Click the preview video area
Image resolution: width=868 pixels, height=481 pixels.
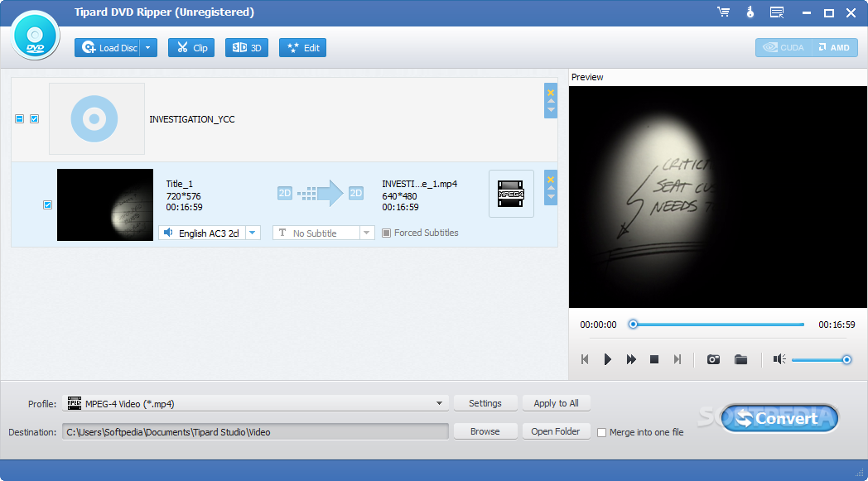pos(717,196)
